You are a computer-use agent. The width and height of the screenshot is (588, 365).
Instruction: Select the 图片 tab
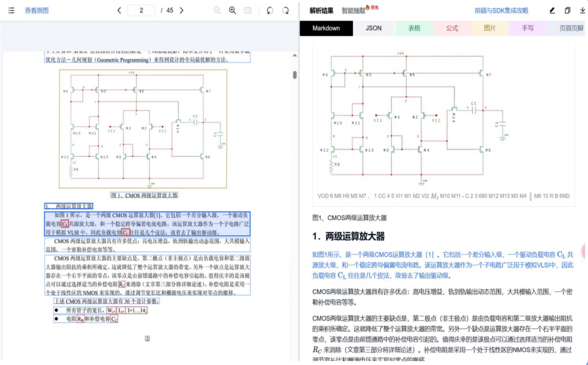coord(490,28)
